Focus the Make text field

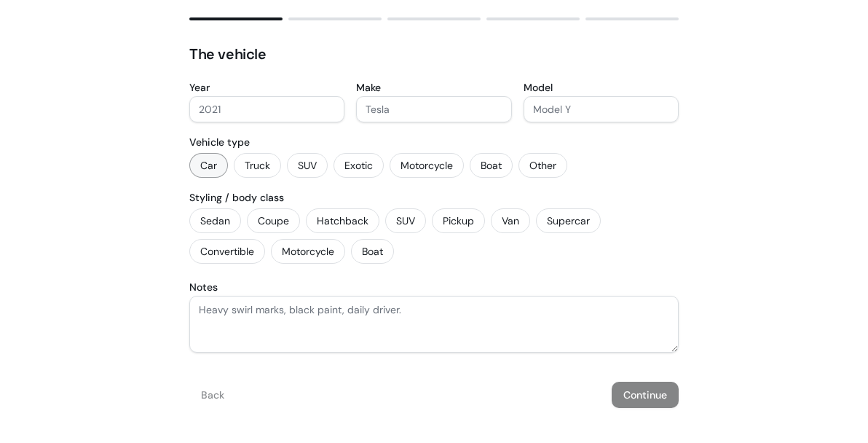[434, 109]
